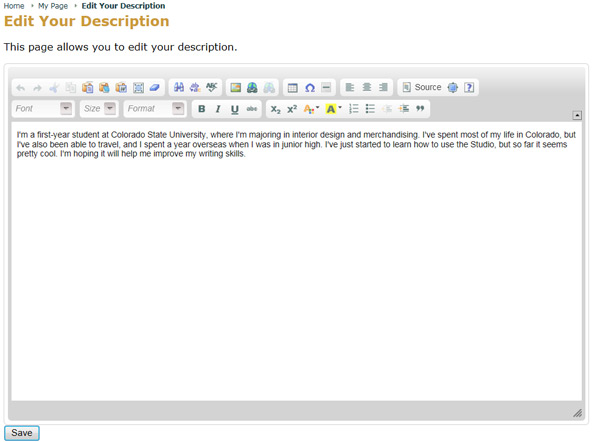Go to Home breadcrumb link
Image resolution: width=600 pixels, height=442 pixels.
coord(14,6)
